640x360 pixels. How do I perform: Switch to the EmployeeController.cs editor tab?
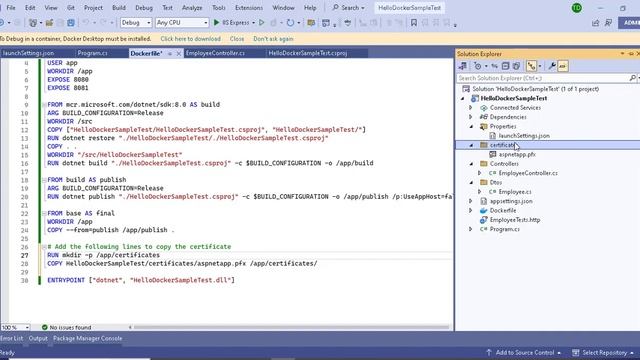[x=215, y=53]
